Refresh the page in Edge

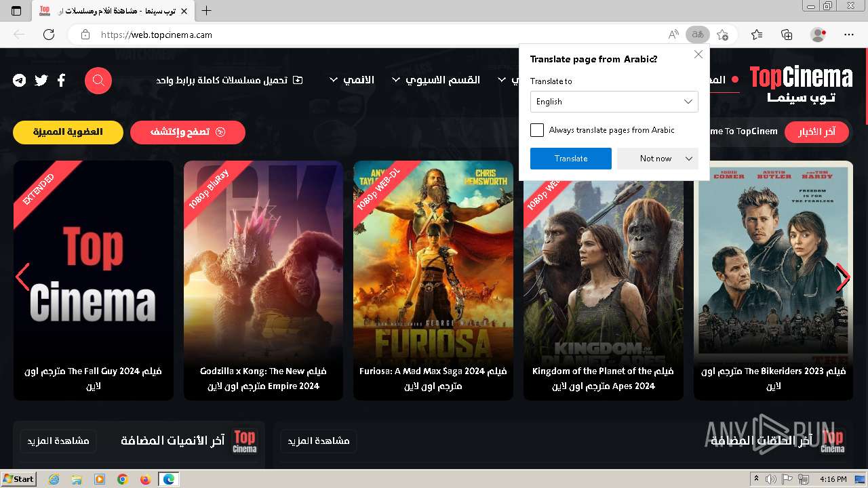click(49, 35)
